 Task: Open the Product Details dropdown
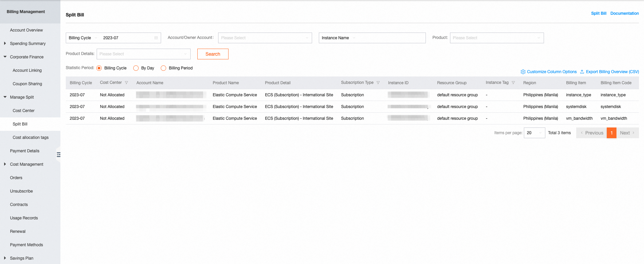point(144,54)
